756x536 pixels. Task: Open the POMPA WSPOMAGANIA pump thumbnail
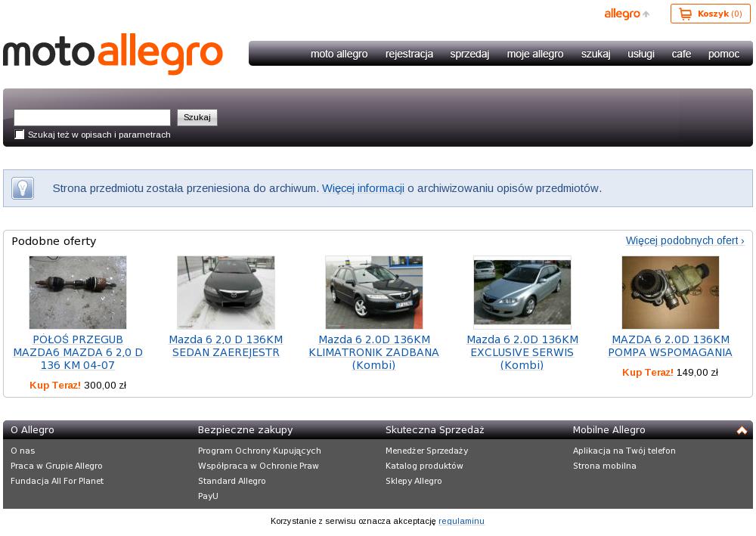click(x=670, y=293)
